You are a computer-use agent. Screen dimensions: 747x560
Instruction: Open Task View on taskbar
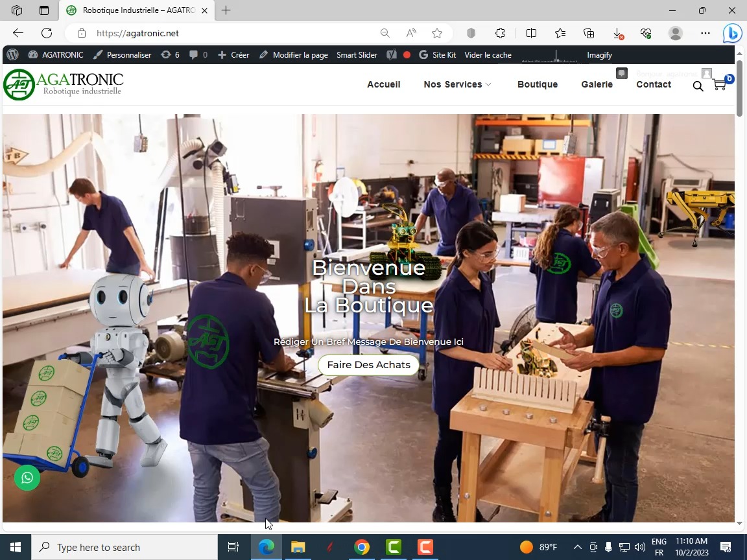tap(233, 547)
